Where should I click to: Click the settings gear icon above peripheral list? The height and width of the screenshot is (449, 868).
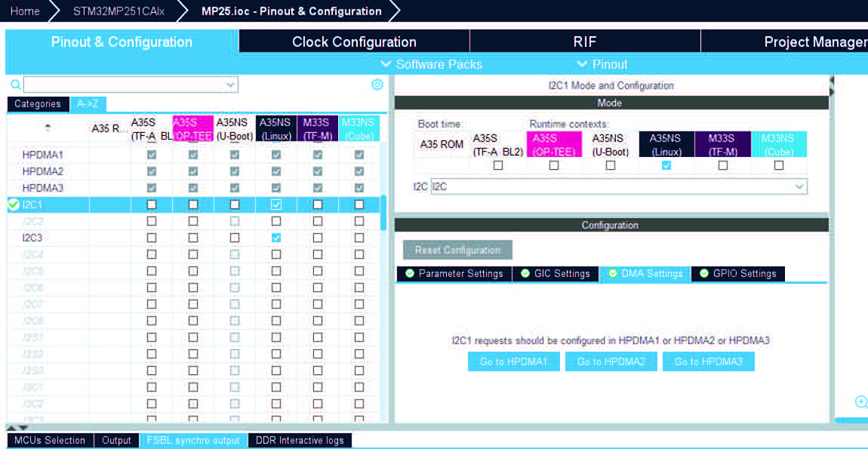point(377,85)
